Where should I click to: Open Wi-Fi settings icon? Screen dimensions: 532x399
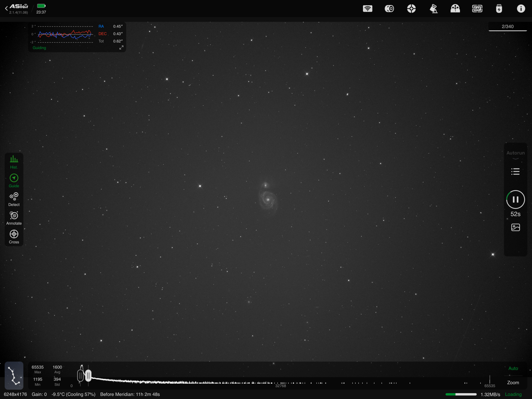pyautogui.click(x=367, y=9)
